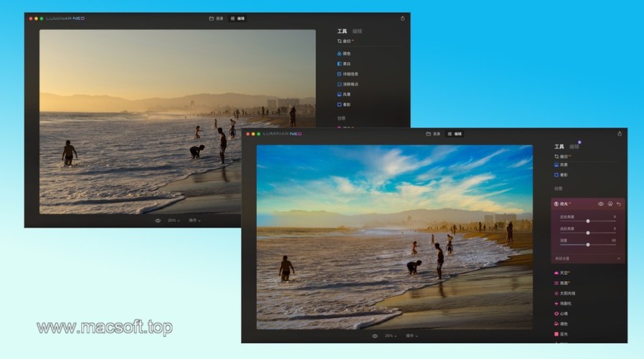The height and width of the screenshot is (359, 644).
Task: Open the 操作 actions dropdown in back window
Action: (x=194, y=220)
